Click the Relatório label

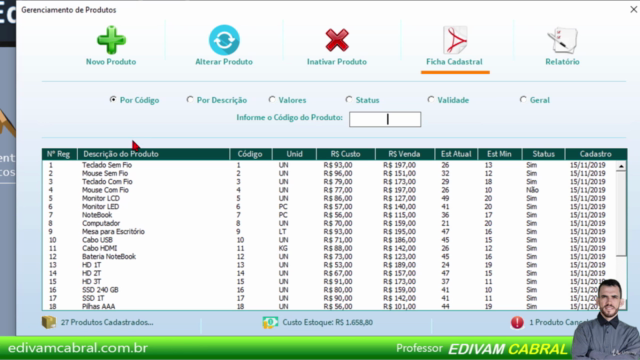coord(562,62)
